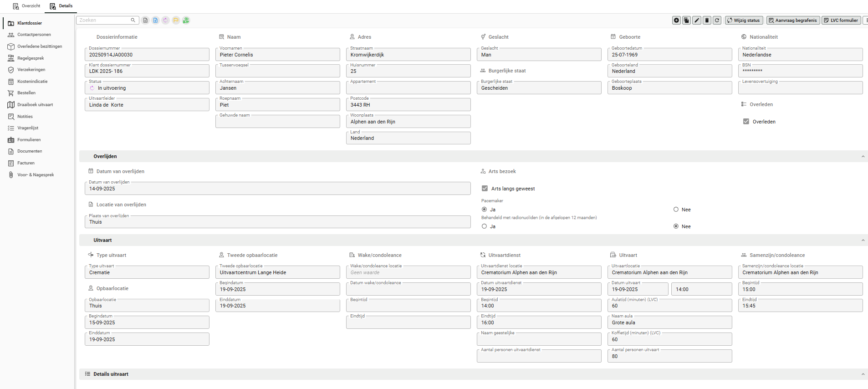Click the yellow flag filter icon
Viewport: 868px width, 389px height.
[x=176, y=20]
